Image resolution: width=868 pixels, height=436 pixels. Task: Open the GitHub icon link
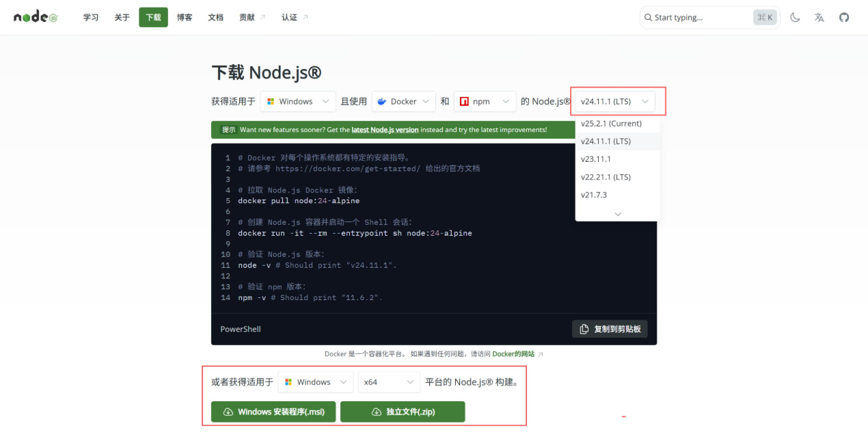[844, 18]
